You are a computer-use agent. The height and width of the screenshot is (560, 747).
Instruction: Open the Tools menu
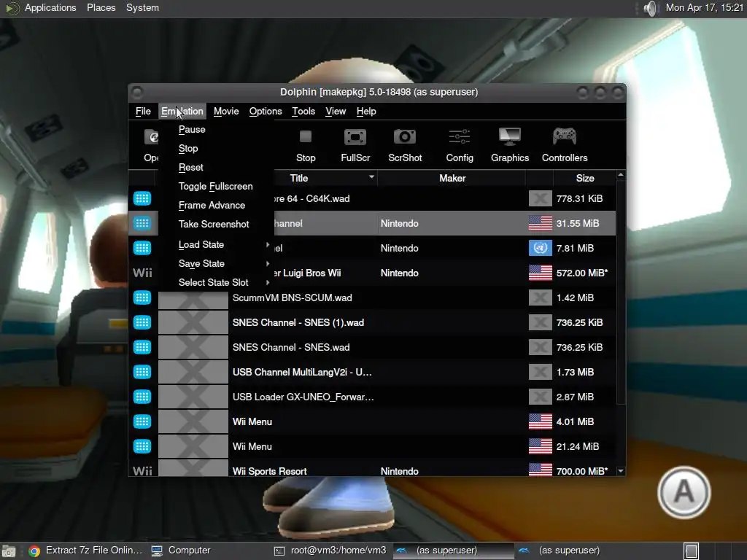click(303, 112)
